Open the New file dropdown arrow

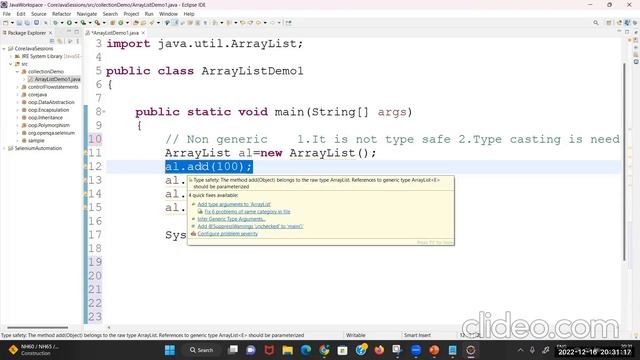click(x=12, y=23)
